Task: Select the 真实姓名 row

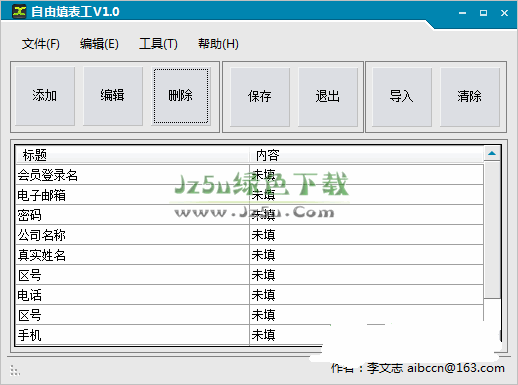Action: [x=249, y=255]
